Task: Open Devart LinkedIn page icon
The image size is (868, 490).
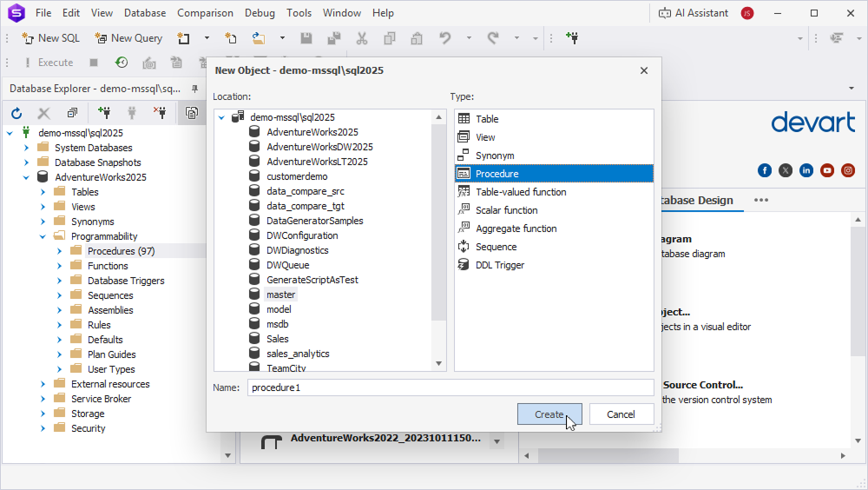Action: [x=806, y=171]
